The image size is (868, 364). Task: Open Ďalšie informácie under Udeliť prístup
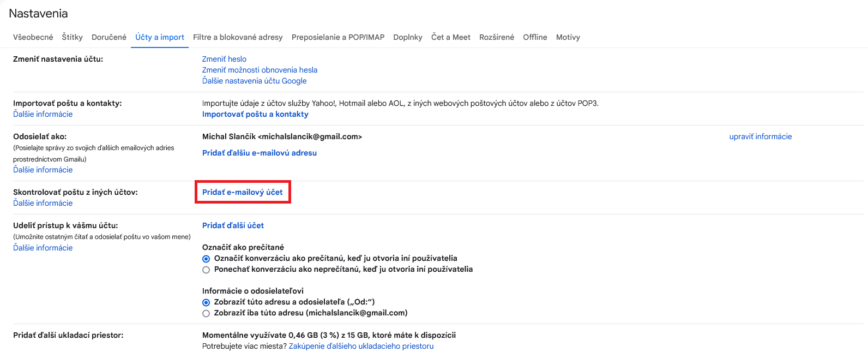[43, 248]
